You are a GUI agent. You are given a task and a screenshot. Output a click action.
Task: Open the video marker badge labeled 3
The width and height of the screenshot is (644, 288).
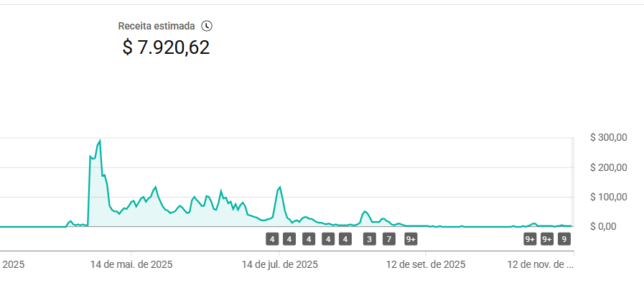point(370,239)
